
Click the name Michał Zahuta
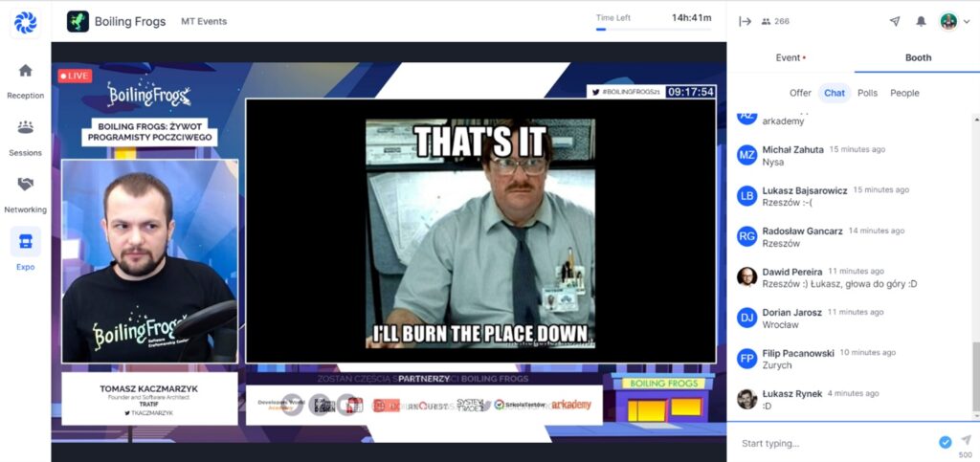click(x=792, y=150)
